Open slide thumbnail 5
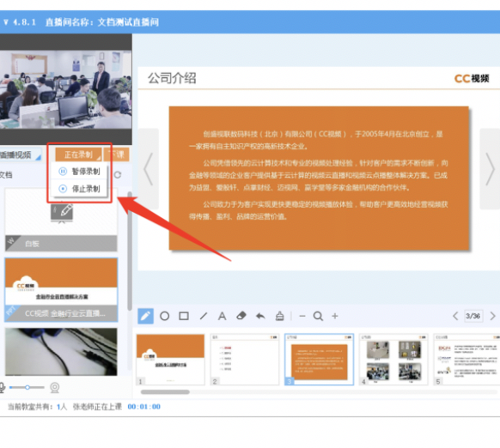500x448 pixels. click(x=466, y=360)
